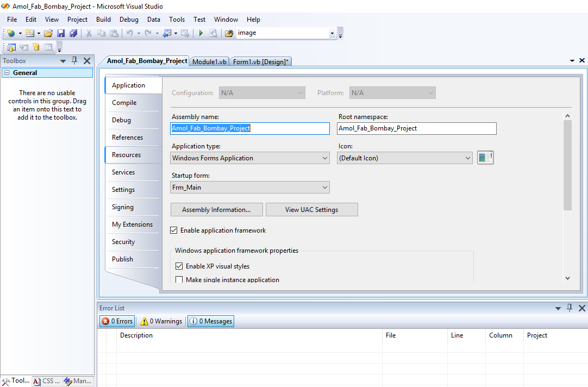The height and width of the screenshot is (387, 588).
Task: Click the Root namespace input field
Action: click(417, 128)
